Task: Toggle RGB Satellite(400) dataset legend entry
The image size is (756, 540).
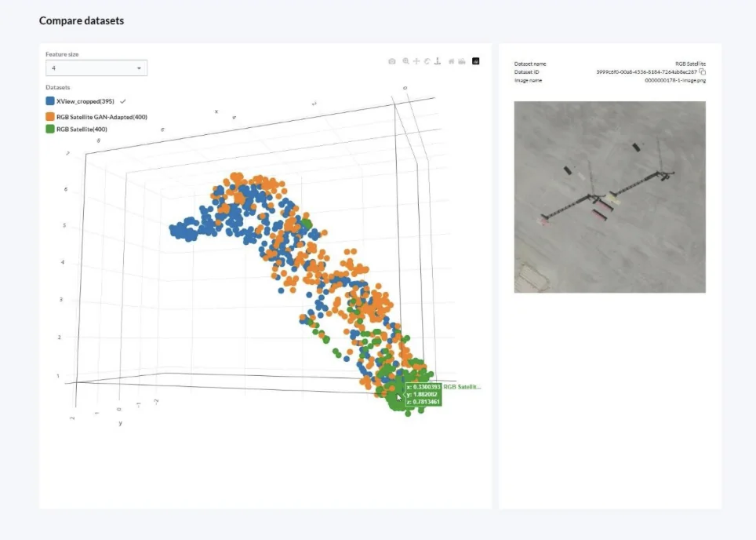Action: (77, 129)
